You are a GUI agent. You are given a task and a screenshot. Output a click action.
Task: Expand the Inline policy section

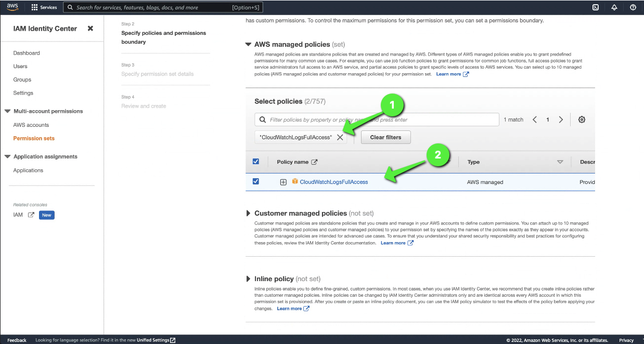tap(248, 279)
